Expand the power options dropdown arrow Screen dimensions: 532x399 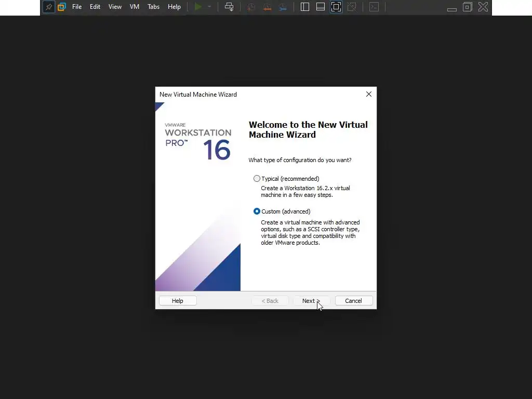209,7
